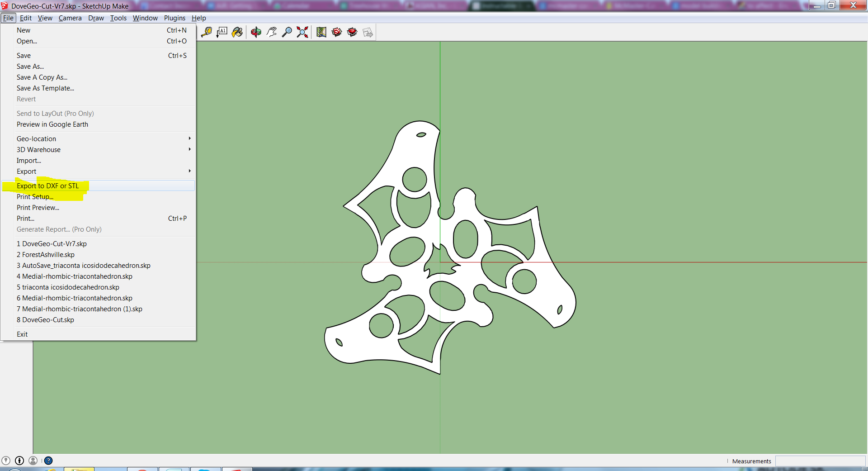Viewport: 868px width, 471px height.
Task: Activate the Orbit camera tool
Action: tap(256, 32)
